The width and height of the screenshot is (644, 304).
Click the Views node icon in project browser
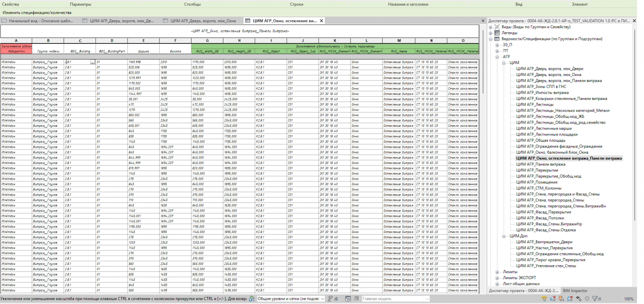(x=497, y=27)
